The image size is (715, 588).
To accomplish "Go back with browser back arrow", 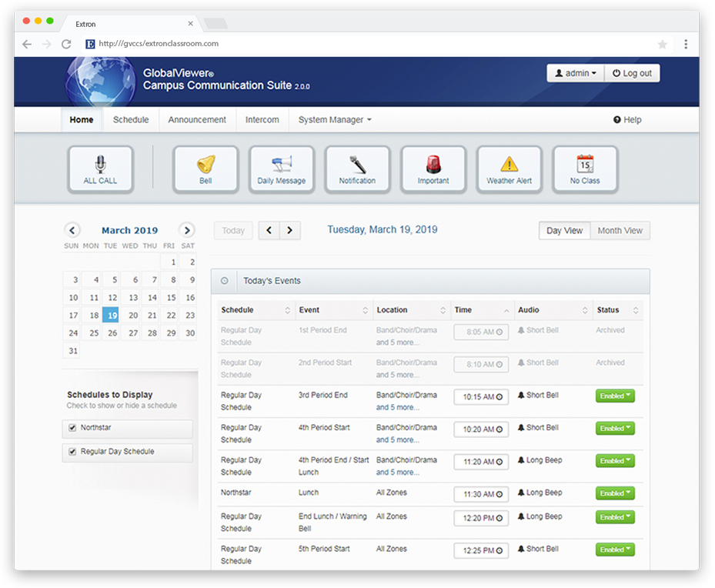I will [x=27, y=44].
